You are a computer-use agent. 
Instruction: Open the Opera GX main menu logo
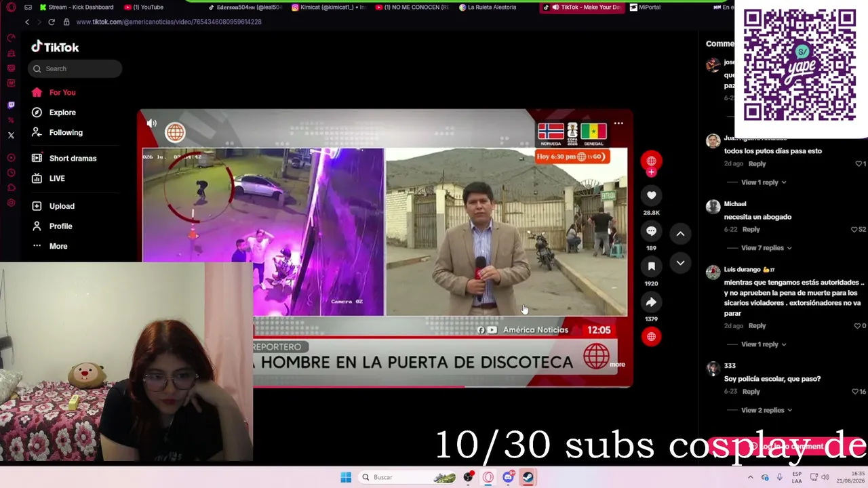11,7
